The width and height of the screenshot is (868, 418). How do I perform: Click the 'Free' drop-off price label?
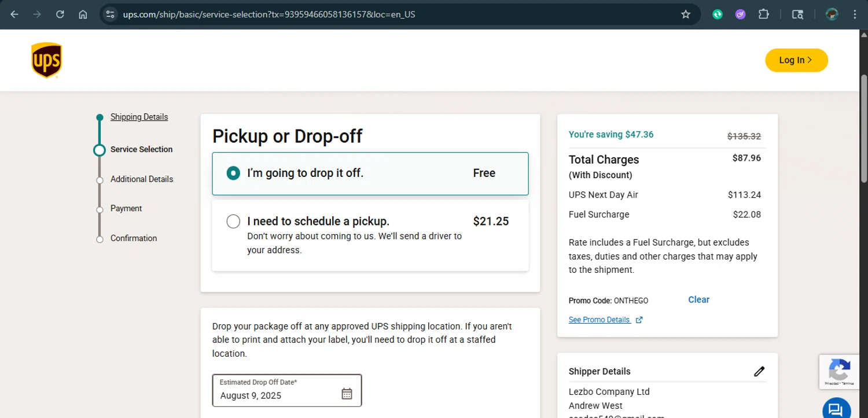pos(484,173)
